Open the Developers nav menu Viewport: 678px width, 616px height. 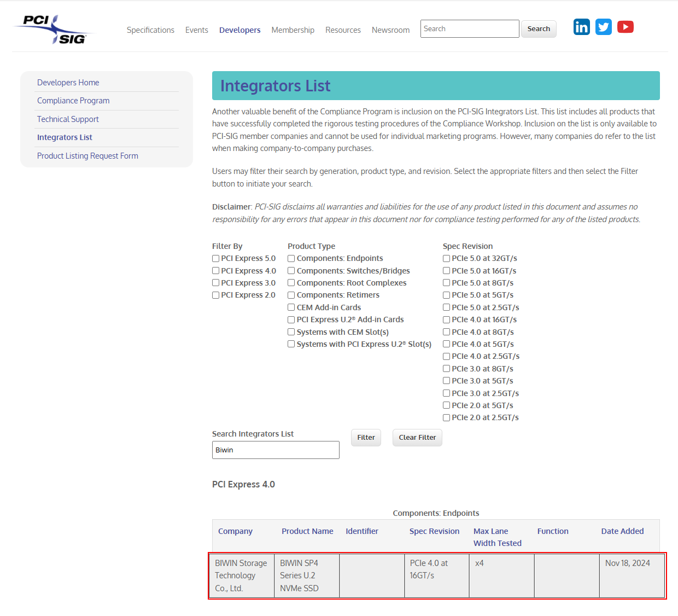pos(240,30)
